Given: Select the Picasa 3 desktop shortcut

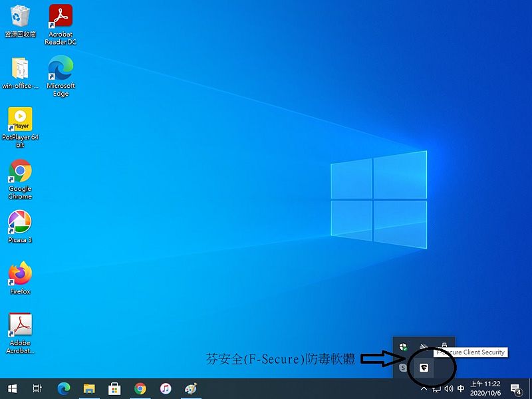Looking at the screenshot, I should click(x=20, y=227).
